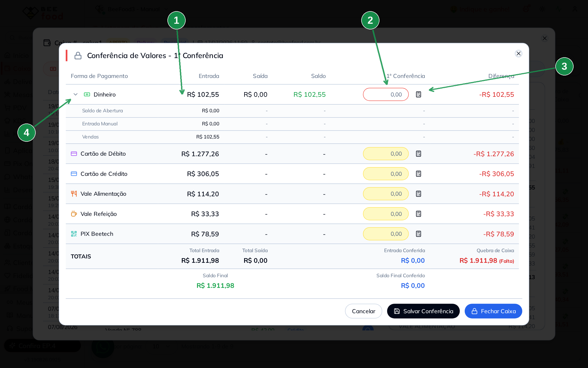This screenshot has height=368, width=588.
Task: Open calculator for Vale Refeição row
Action: tap(418, 214)
